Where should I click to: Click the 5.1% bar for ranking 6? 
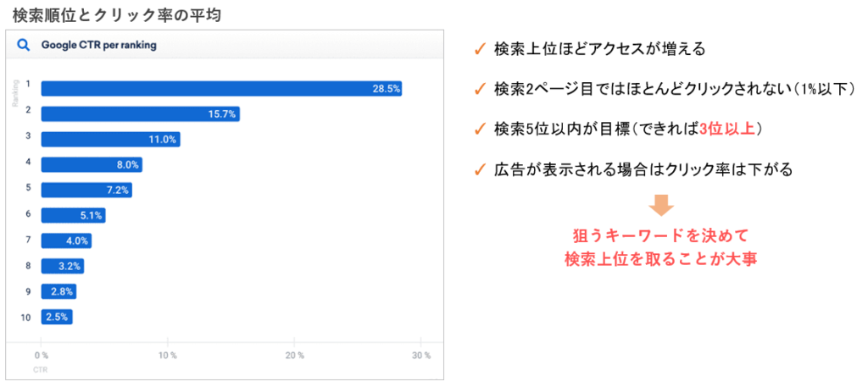[x=73, y=215]
